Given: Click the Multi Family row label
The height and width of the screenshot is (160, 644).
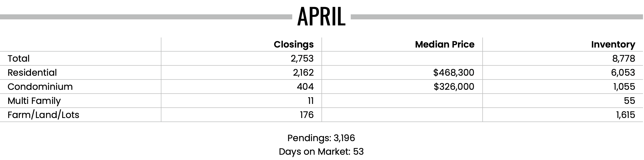Looking at the screenshot, I should click(x=34, y=101).
